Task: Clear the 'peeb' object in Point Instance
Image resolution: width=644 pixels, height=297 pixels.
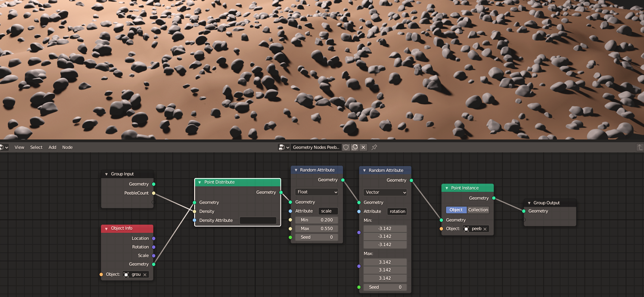Action: pyautogui.click(x=485, y=229)
